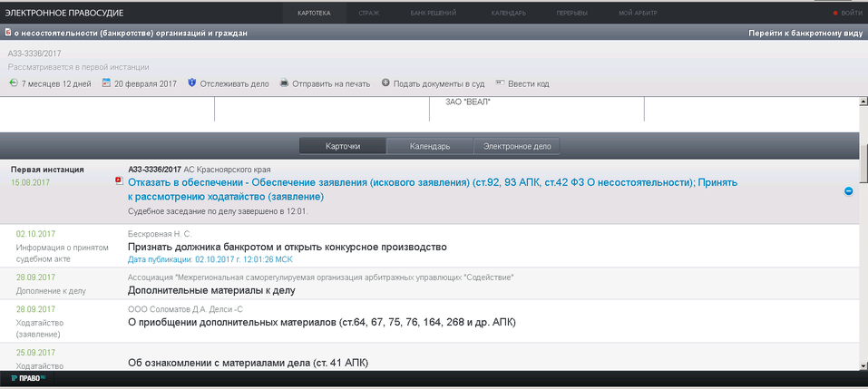Click date 28.09.2017 of Дополнение к делу

(x=35, y=277)
